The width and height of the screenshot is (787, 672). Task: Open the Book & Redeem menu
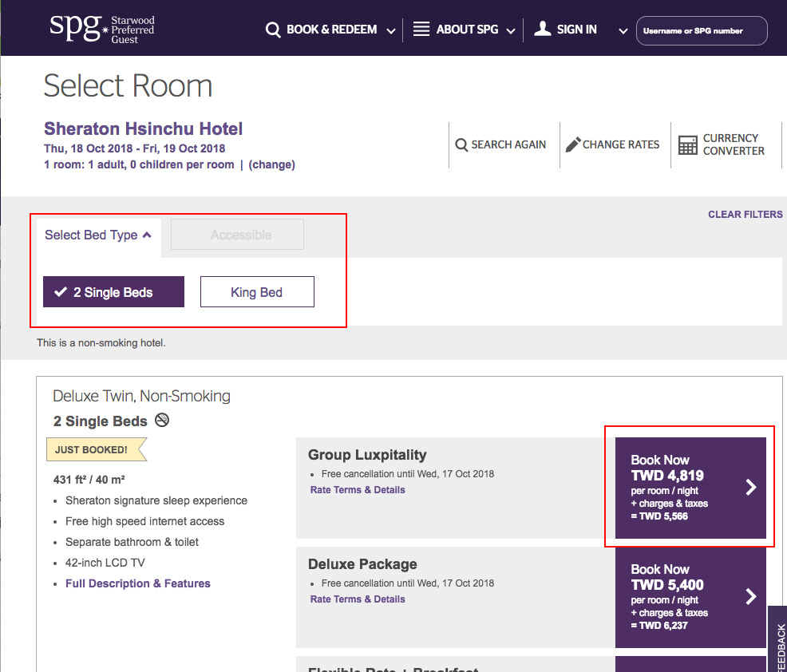click(331, 30)
